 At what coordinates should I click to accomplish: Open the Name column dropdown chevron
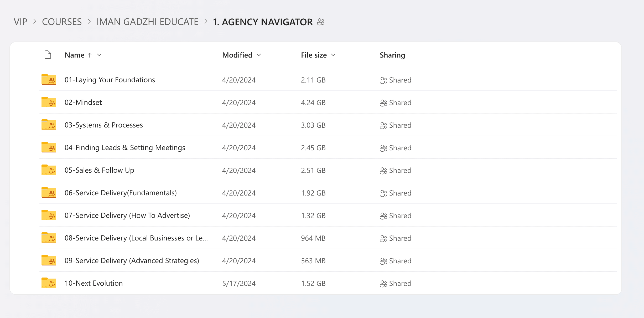click(99, 55)
